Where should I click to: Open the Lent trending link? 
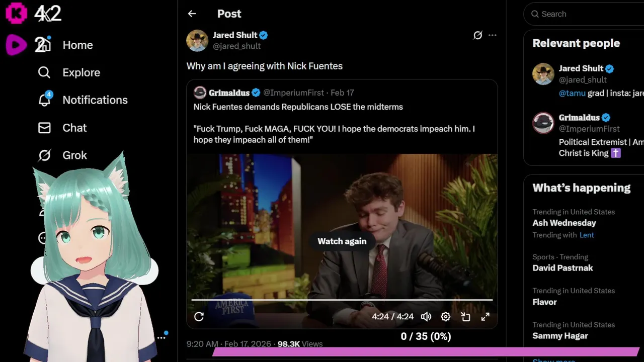point(587,235)
